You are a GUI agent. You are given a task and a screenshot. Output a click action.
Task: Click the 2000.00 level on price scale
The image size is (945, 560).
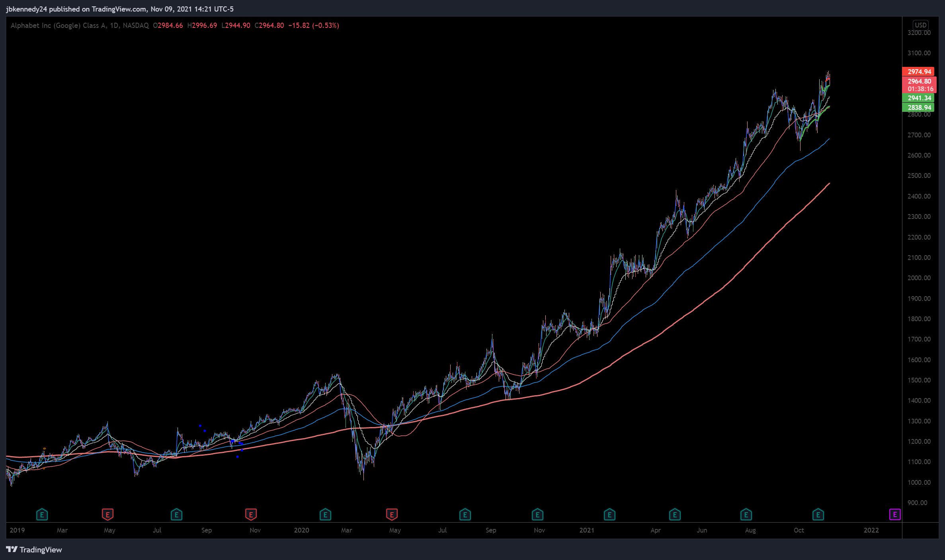[919, 278]
